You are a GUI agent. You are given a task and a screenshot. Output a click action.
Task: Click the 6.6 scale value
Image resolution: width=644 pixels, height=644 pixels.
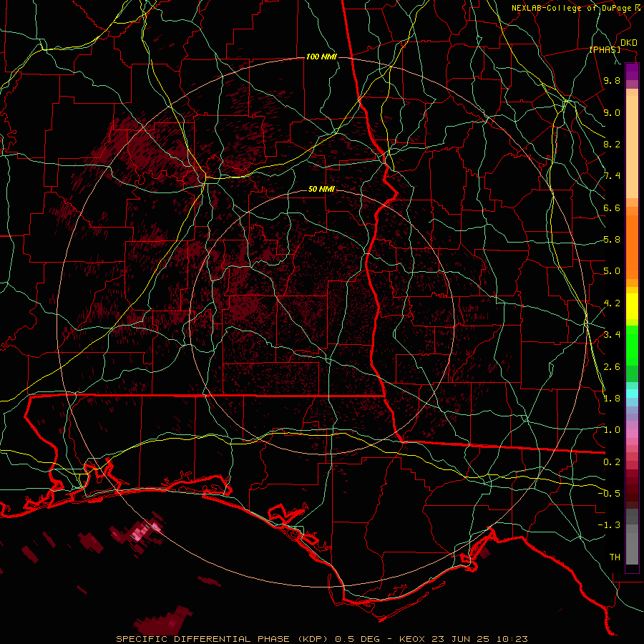click(x=612, y=208)
